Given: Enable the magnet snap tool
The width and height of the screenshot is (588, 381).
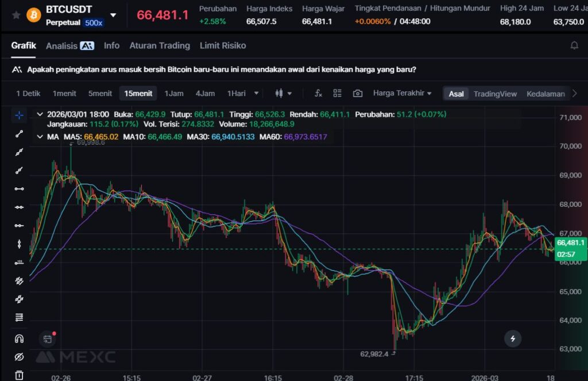Looking at the screenshot, I should (19, 338).
